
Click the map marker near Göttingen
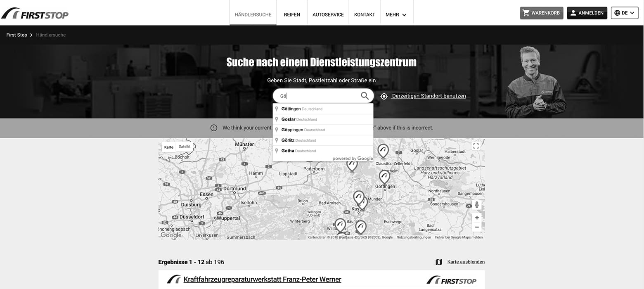384,177
